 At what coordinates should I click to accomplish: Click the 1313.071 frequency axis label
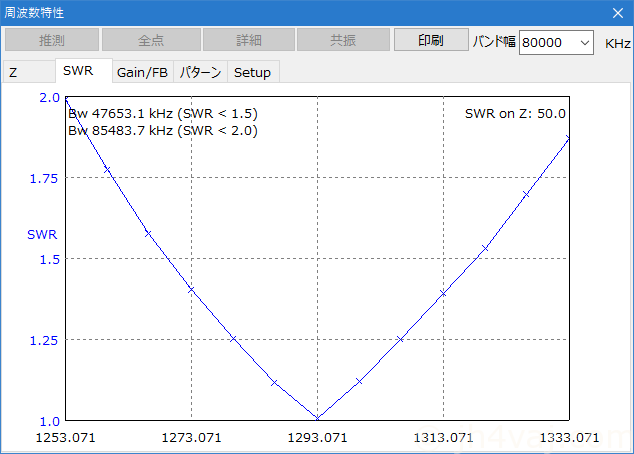pyautogui.click(x=443, y=437)
